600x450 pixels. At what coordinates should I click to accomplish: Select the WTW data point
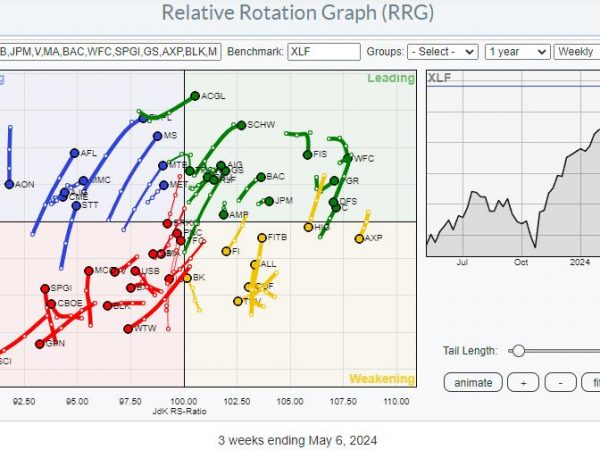(128, 329)
